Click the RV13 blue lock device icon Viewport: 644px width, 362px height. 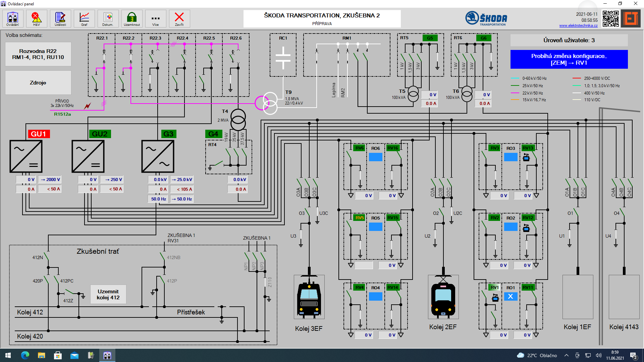coord(526,158)
